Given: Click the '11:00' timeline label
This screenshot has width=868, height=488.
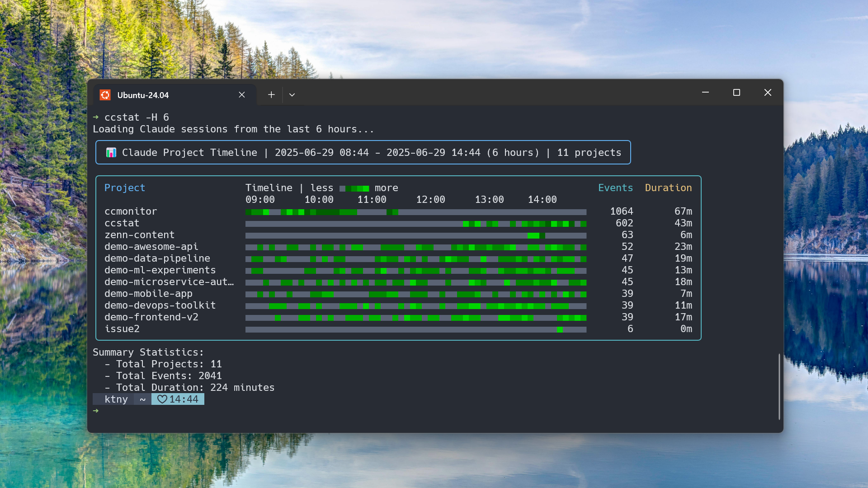Looking at the screenshot, I should tap(372, 200).
